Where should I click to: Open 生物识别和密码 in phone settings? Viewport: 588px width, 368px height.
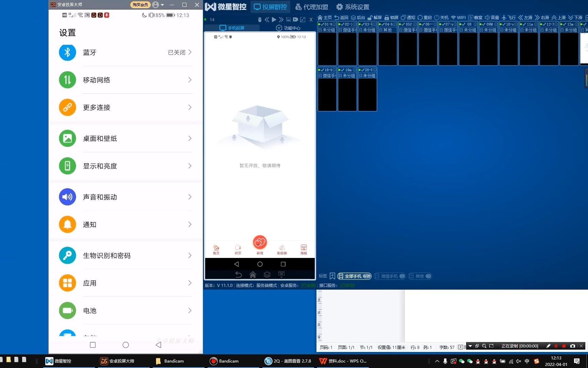pyautogui.click(x=126, y=256)
